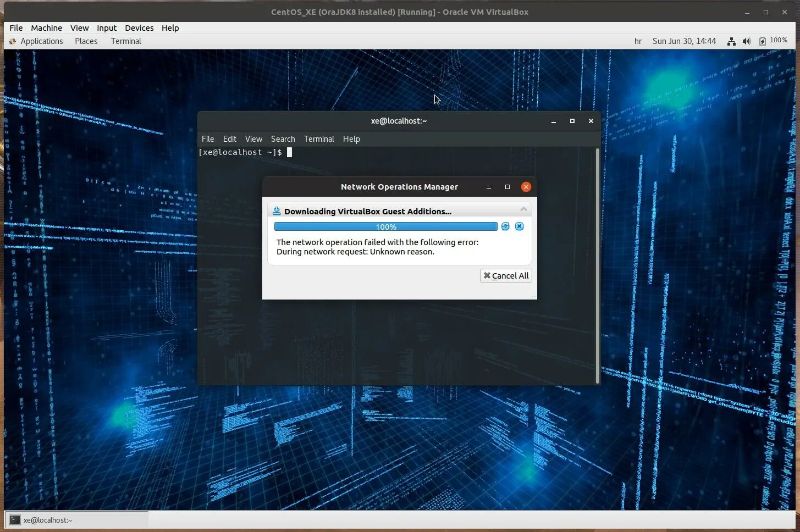The width and height of the screenshot is (800, 532).
Task: Maximize the VirtualBox VM window
Action: (766, 12)
